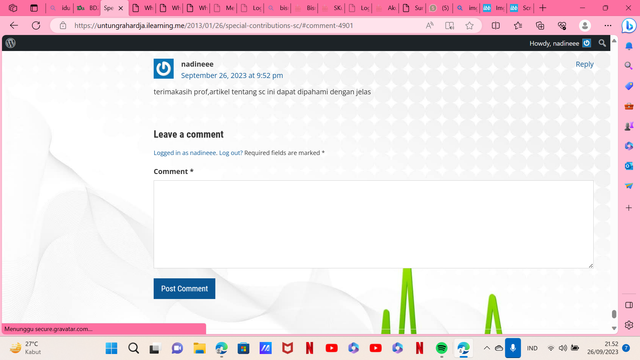Switch to the 'BD' tab

pyautogui.click(x=87, y=8)
